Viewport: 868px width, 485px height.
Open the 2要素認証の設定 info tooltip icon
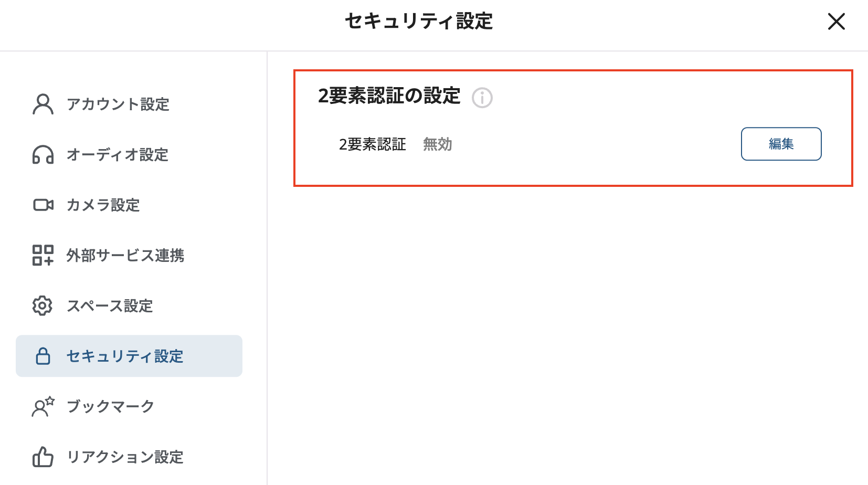click(482, 98)
